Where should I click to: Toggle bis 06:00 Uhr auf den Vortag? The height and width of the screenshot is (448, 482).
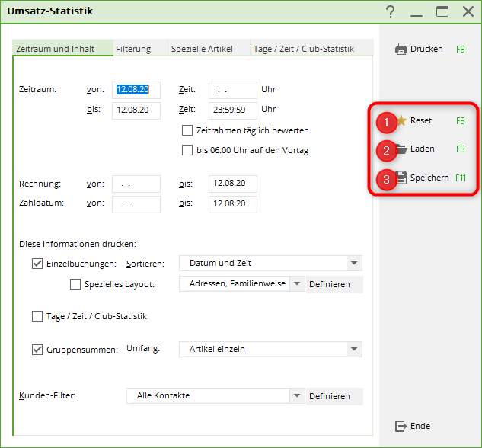[187, 150]
